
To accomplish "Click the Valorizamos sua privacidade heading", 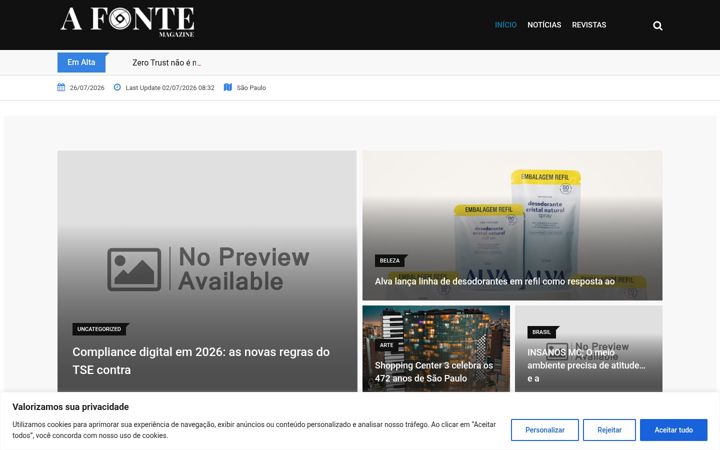I will point(71,407).
